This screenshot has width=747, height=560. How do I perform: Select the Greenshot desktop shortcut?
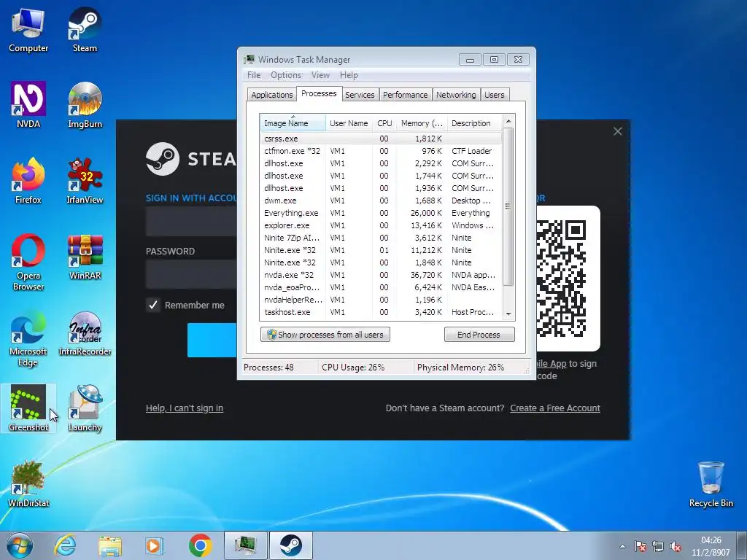point(28,408)
